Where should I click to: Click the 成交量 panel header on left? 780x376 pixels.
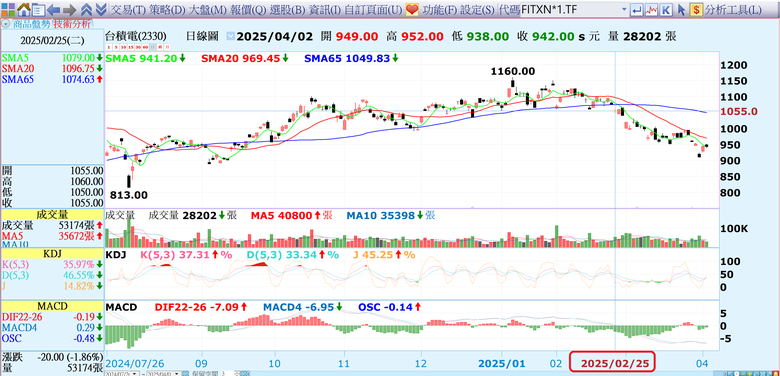tap(52, 215)
